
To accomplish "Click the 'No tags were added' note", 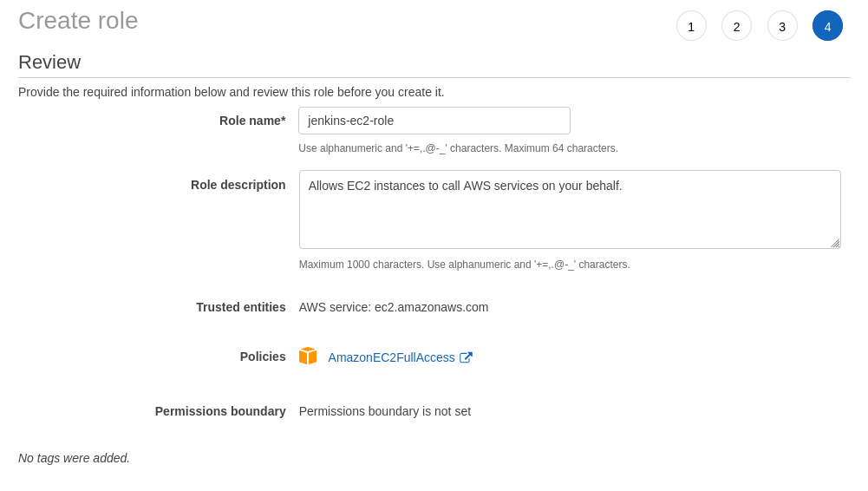I will coord(74,458).
